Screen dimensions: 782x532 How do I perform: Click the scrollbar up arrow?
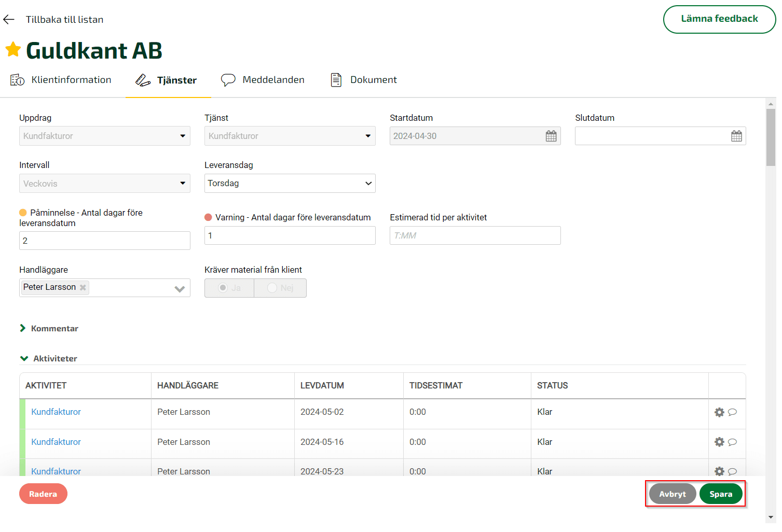click(771, 103)
